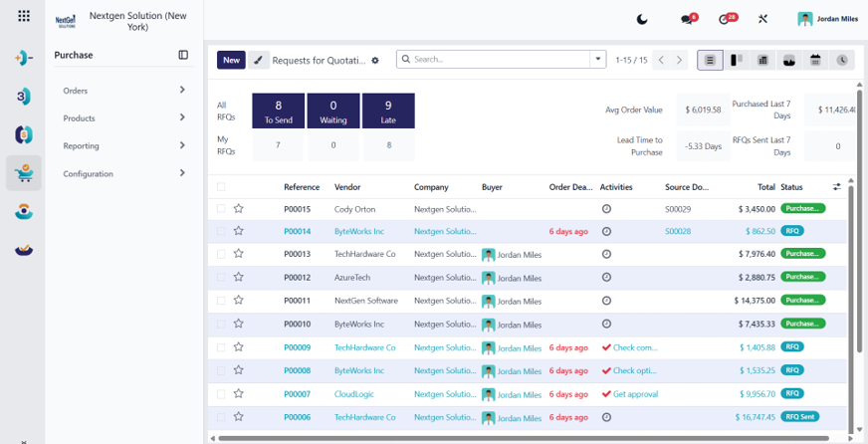Tick the checkbox for P00013 row
868x444 pixels.
coord(221,254)
